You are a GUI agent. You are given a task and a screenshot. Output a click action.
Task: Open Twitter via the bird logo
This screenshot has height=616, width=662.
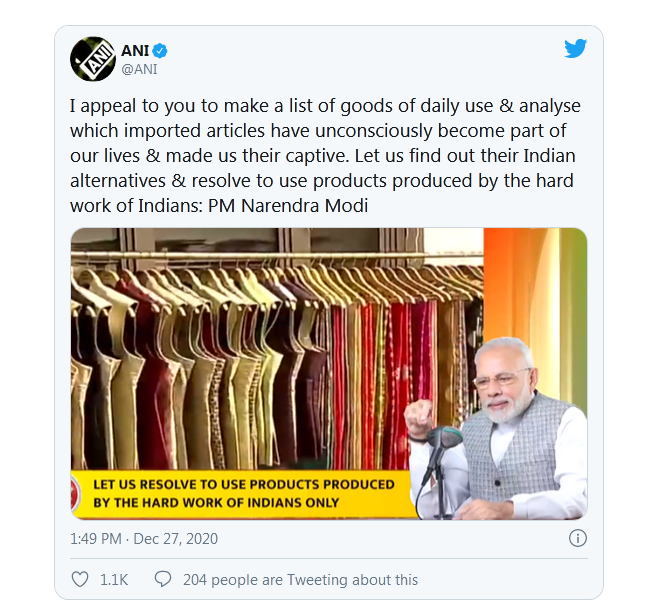[x=575, y=49]
